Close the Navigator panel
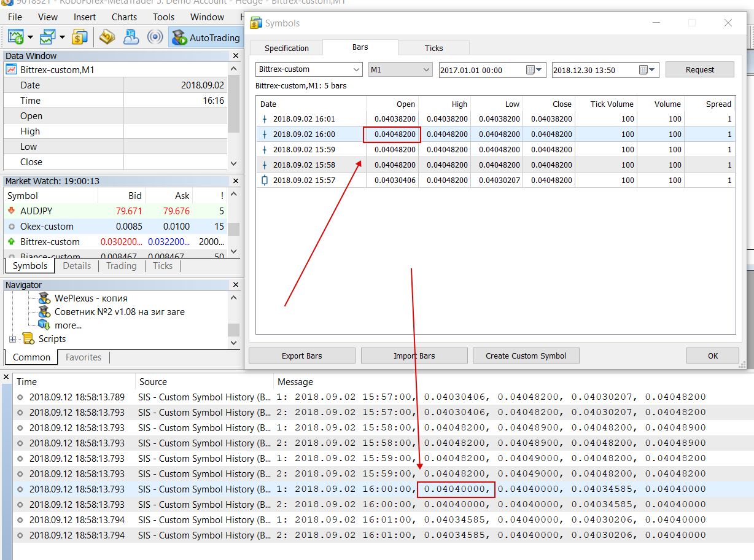 pos(235,285)
